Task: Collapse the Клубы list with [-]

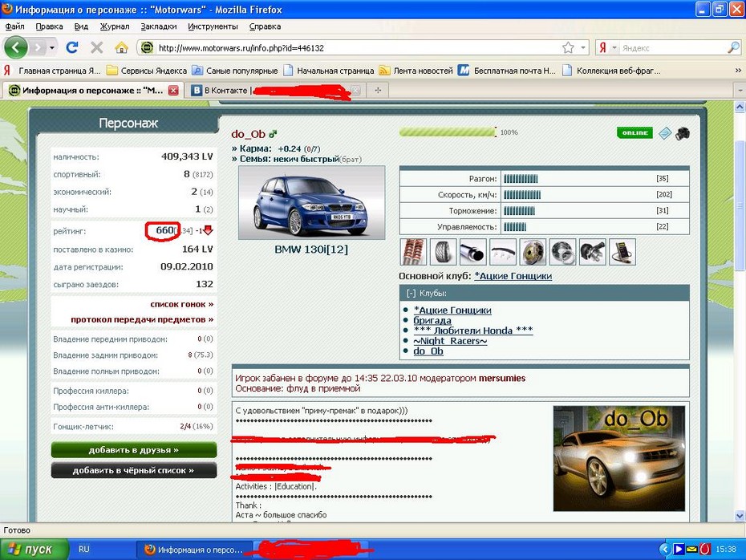Action: click(411, 293)
